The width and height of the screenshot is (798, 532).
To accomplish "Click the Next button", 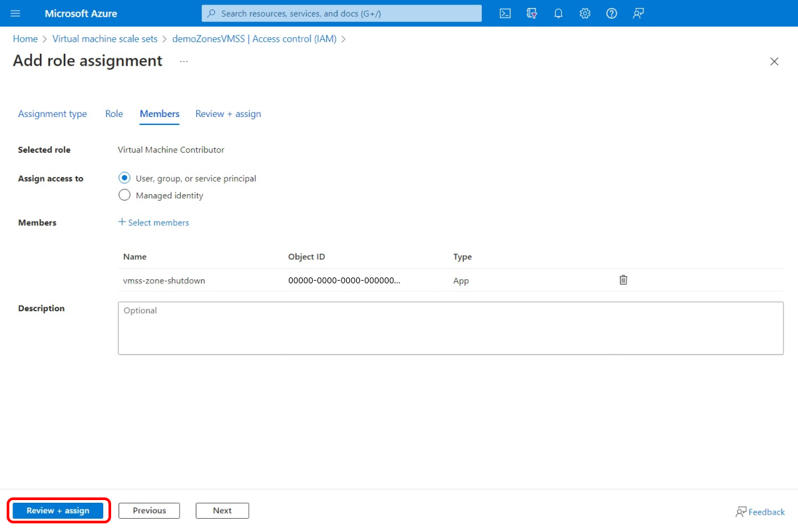I will tap(222, 510).
